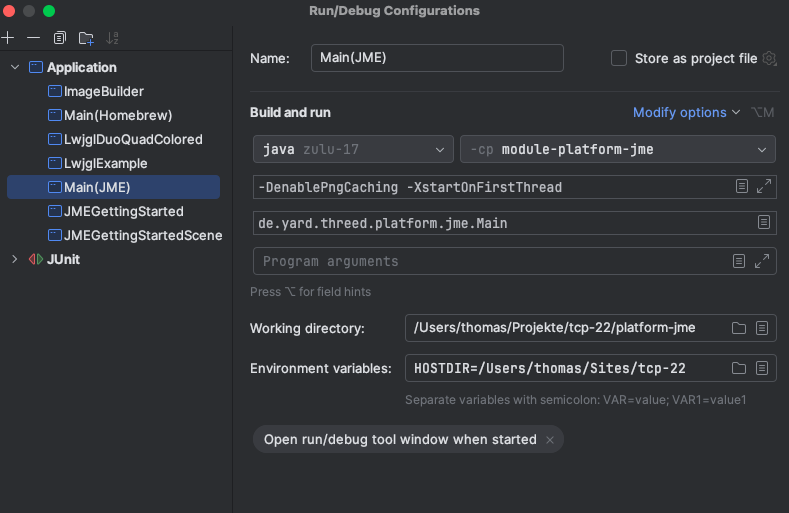Click the Copy Configuration icon
The height and width of the screenshot is (513, 789).
60,38
